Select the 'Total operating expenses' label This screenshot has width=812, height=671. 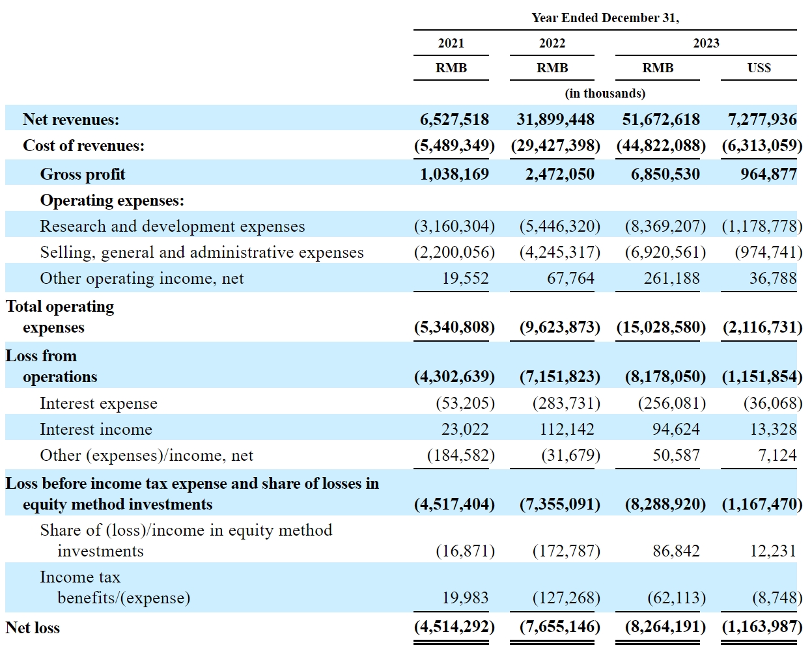(60, 317)
